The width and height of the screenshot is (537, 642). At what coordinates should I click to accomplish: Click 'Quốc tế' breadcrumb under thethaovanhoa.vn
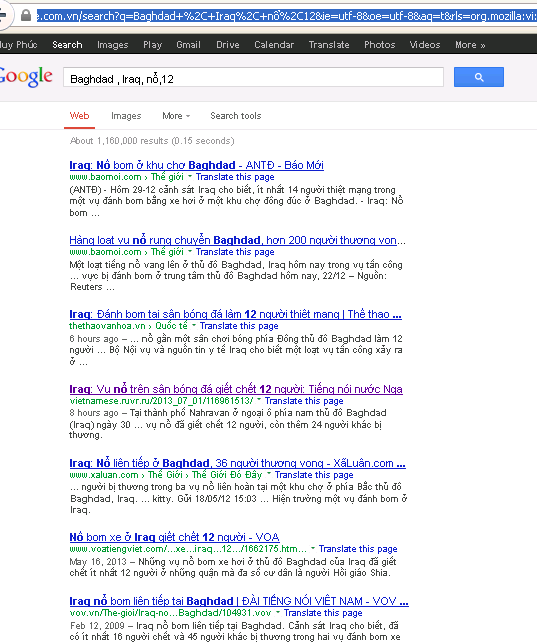coord(171,326)
